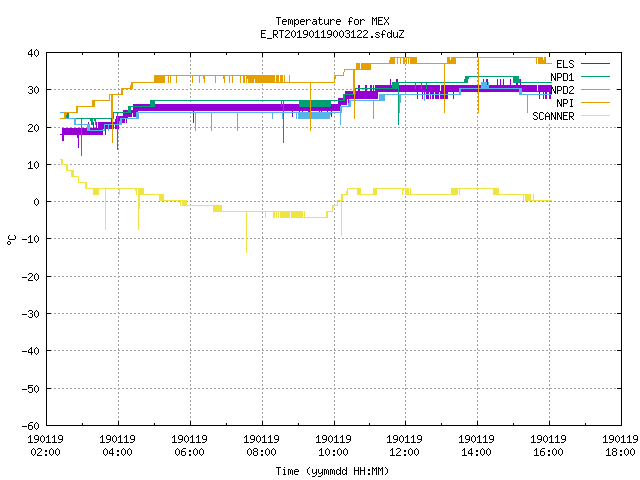Image resolution: width=640 pixels, height=480 pixels.
Task: Click the y-axis value 0
Action: 36,202
